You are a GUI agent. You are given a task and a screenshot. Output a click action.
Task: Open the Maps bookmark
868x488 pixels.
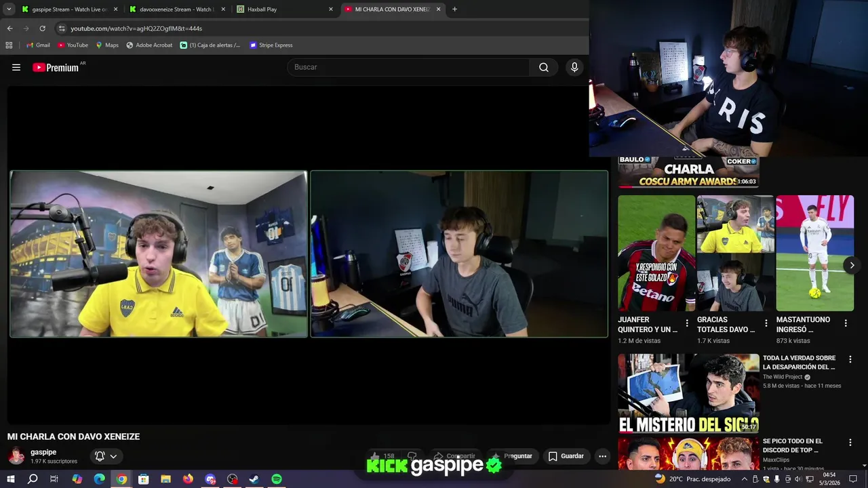click(x=107, y=45)
